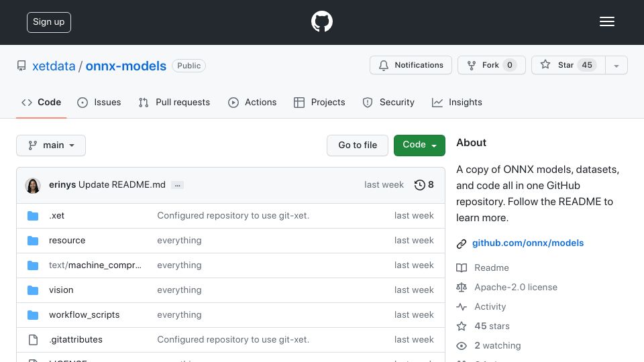Open the Projects tab

point(319,102)
